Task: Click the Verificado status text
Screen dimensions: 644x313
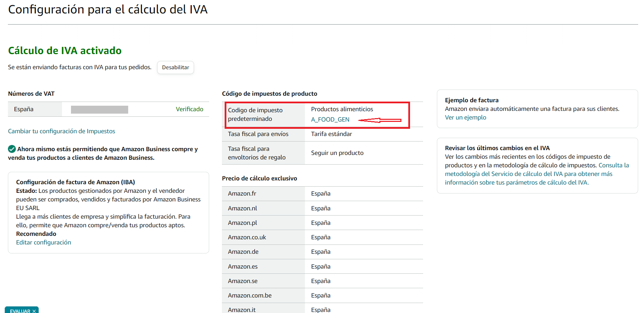Action: pos(190,109)
